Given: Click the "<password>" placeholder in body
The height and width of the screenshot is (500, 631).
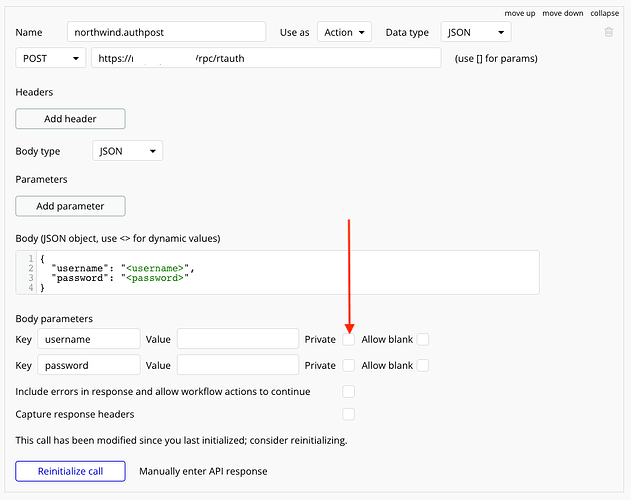Looking at the screenshot, I should (155, 278).
